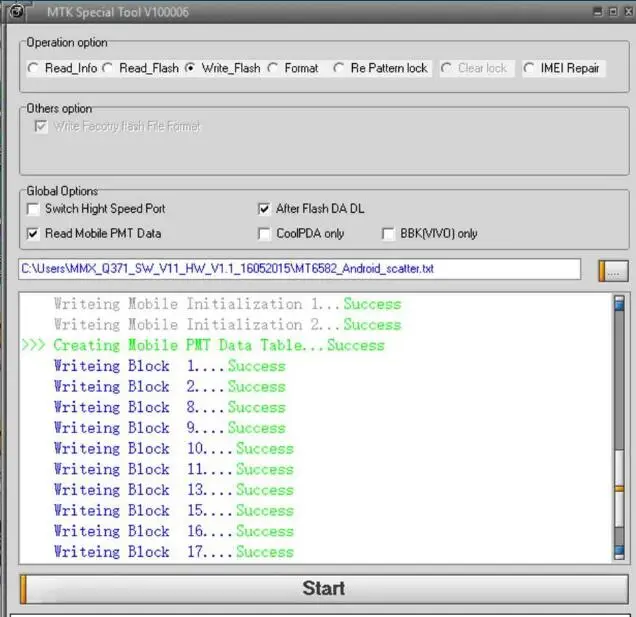Click the 'Writeing Block 16' log line
This screenshot has width=636, height=617.
(x=174, y=531)
